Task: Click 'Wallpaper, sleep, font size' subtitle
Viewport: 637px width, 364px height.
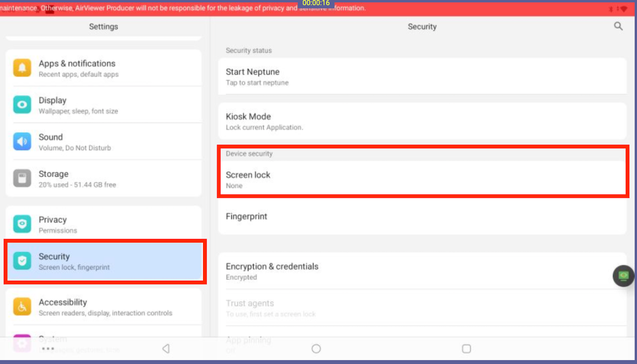Action: point(79,111)
